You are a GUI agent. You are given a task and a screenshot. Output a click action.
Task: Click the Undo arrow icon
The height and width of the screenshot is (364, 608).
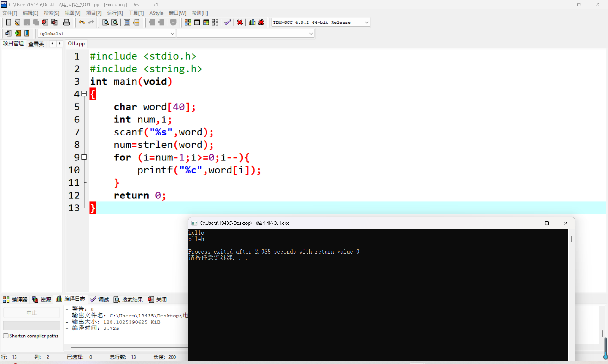pos(82,22)
